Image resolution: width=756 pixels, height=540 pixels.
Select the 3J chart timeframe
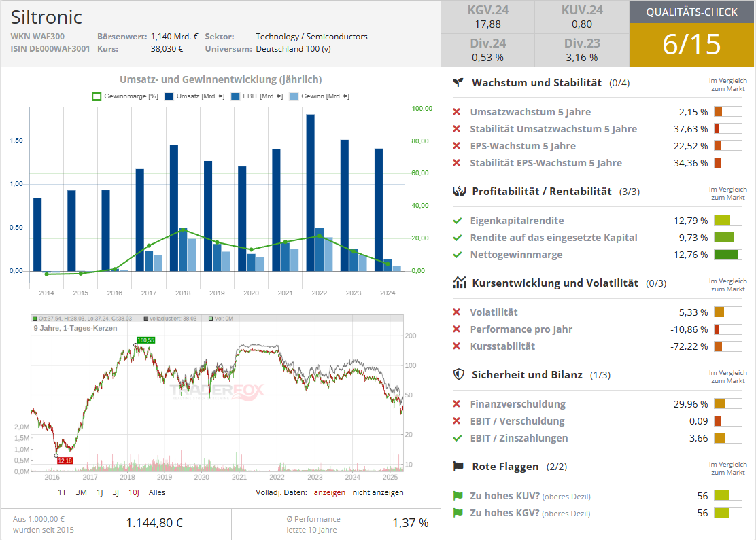pyautogui.click(x=116, y=492)
